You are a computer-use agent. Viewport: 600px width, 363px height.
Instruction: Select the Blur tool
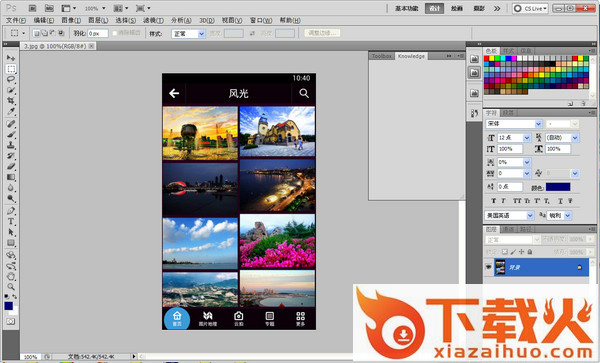(11, 188)
